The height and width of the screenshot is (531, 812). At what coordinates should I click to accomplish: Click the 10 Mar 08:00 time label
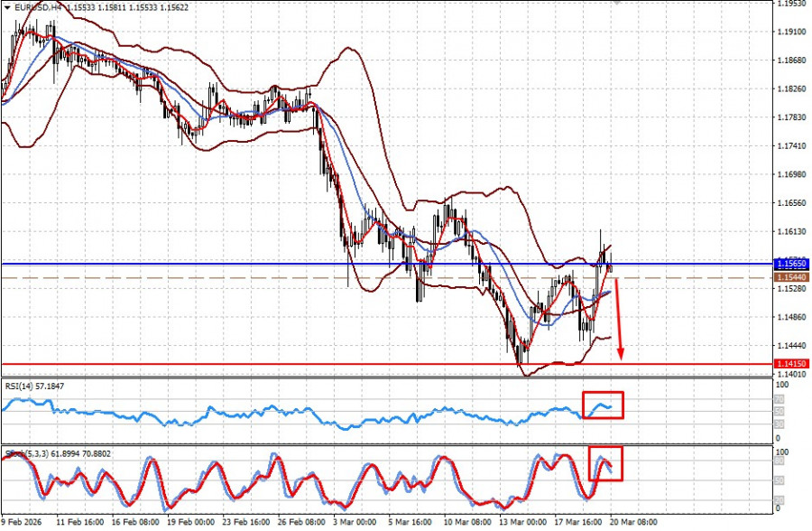[x=467, y=522]
